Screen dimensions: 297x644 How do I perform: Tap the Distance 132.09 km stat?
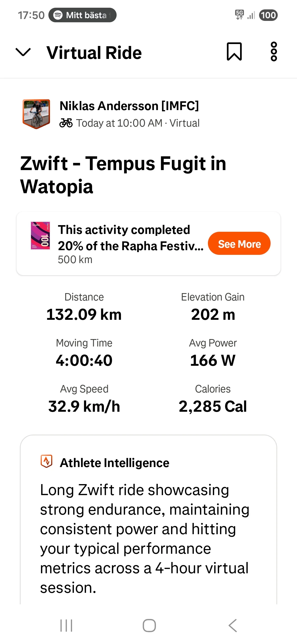click(x=84, y=307)
